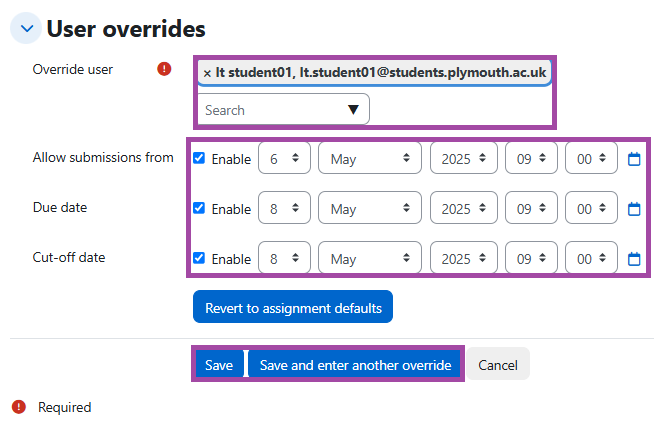Open Allow submissions from hour dropdown
Screen dimensions: 654x426
click(x=531, y=158)
